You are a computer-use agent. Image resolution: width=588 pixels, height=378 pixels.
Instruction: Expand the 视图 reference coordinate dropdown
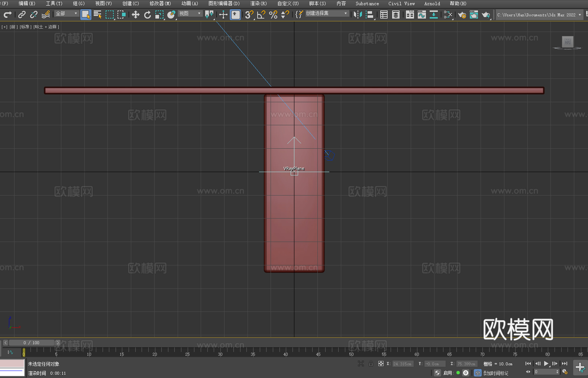tap(190, 13)
